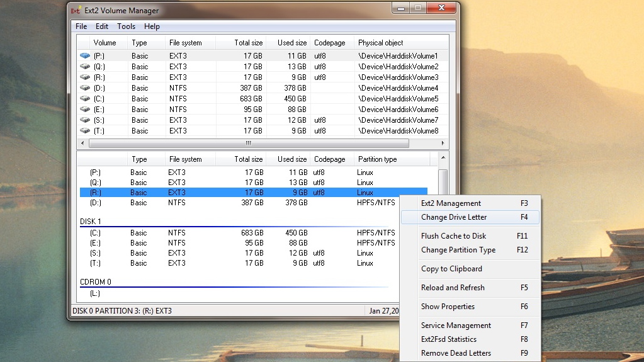Click 378 GB used size in upper list

pyautogui.click(x=295, y=88)
